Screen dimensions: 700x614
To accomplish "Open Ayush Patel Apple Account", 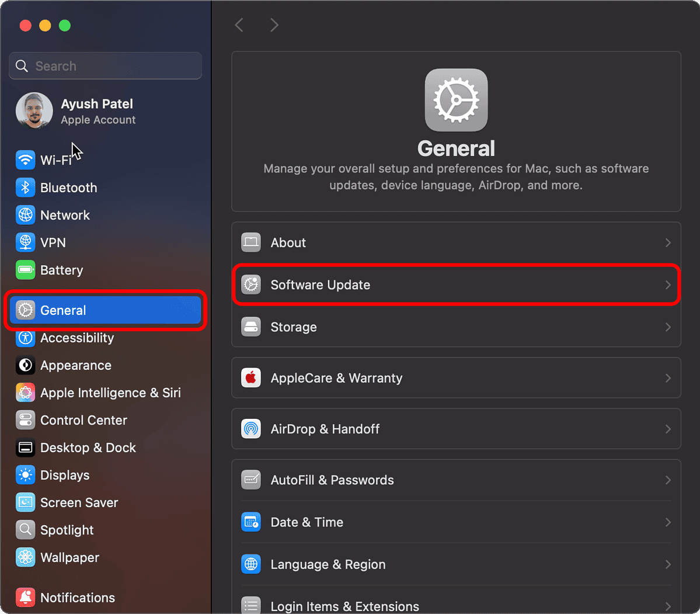I will point(97,111).
